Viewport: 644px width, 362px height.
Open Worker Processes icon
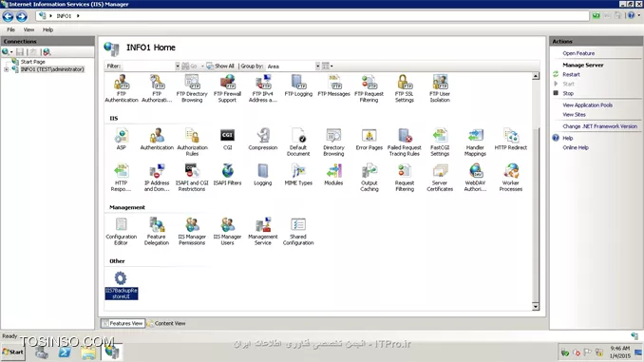tap(510, 177)
